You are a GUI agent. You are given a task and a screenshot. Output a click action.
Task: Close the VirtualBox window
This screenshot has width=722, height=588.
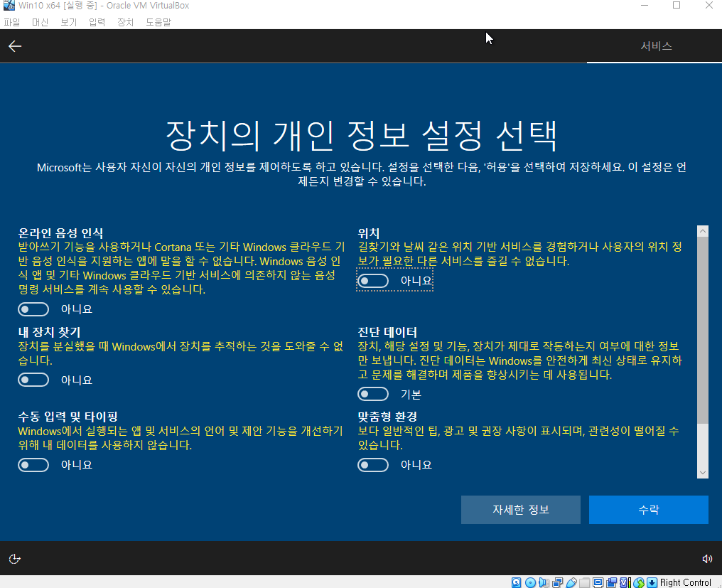tap(709, 6)
